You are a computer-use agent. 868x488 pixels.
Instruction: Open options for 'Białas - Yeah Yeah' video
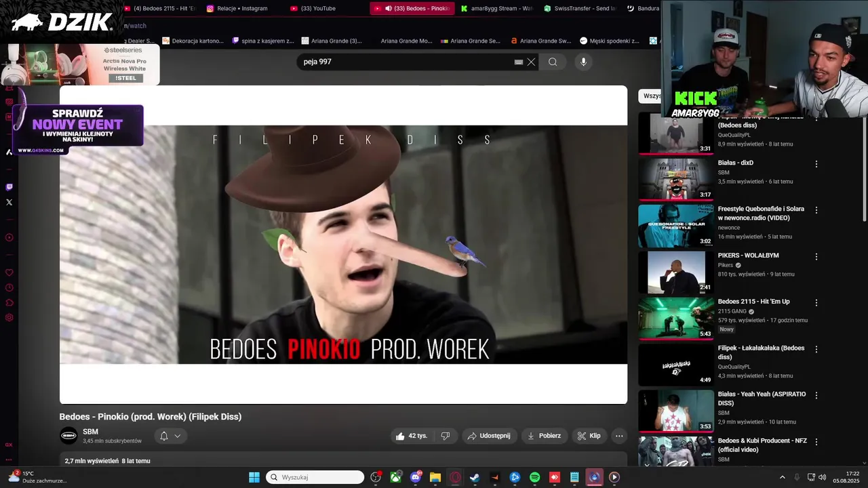click(x=816, y=395)
